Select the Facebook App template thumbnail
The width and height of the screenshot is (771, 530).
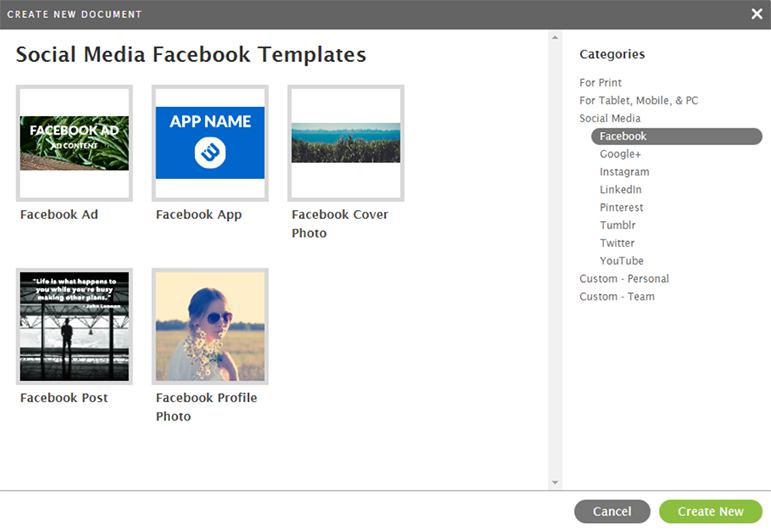[x=210, y=143]
